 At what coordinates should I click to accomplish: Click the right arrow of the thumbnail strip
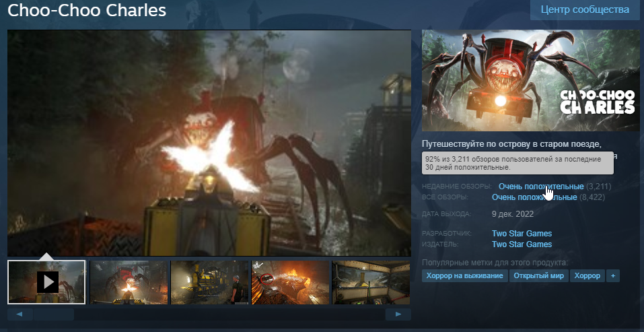pos(398,314)
